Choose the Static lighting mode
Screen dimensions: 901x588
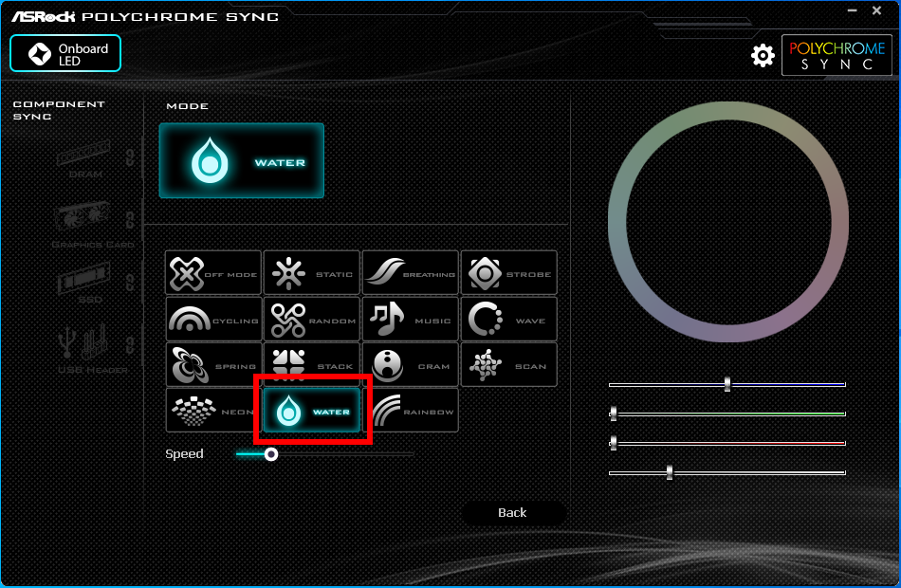coord(311,273)
